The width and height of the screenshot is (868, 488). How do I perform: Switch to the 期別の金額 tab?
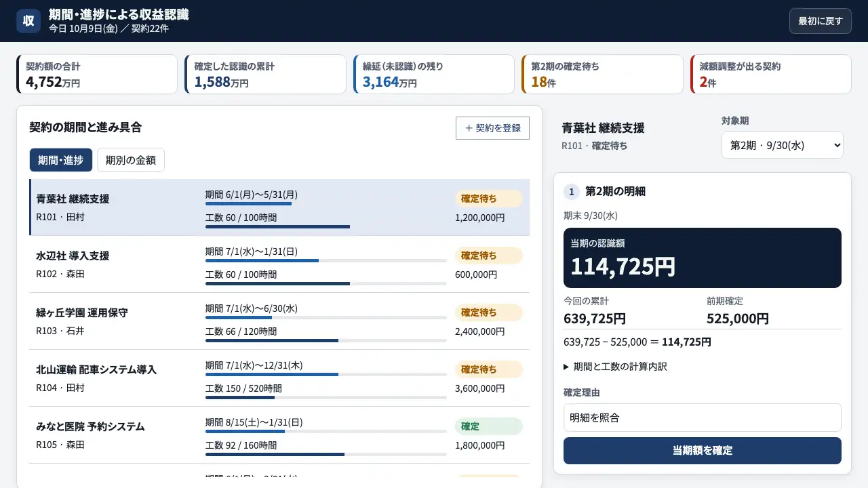click(131, 161)
